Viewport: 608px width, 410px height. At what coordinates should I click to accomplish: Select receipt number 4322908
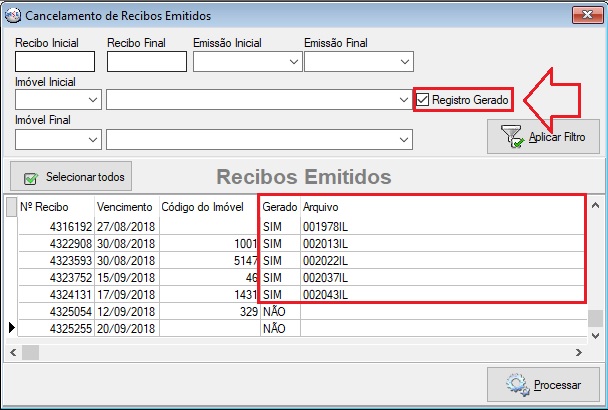(x=71, y=244)
